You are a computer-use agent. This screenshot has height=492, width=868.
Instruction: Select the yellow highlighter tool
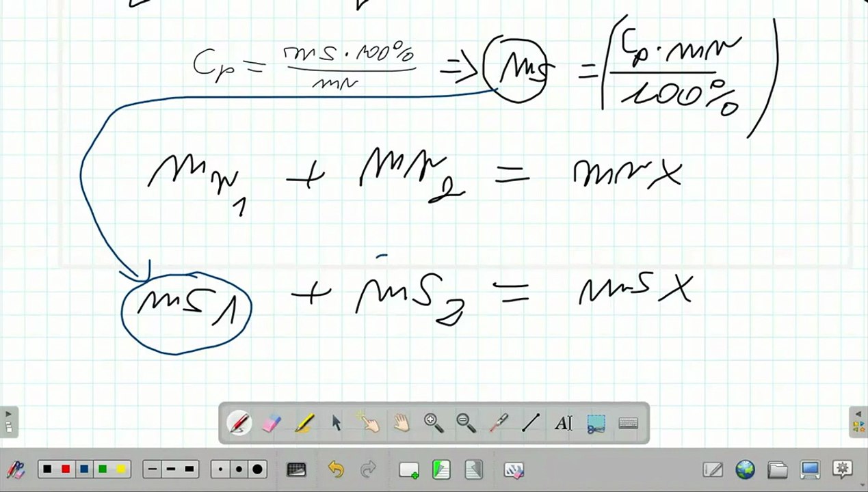point(304,424)
